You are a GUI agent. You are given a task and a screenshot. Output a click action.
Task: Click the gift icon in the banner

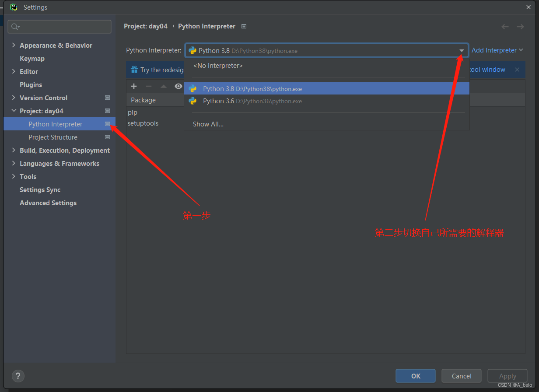coord(133,70)
